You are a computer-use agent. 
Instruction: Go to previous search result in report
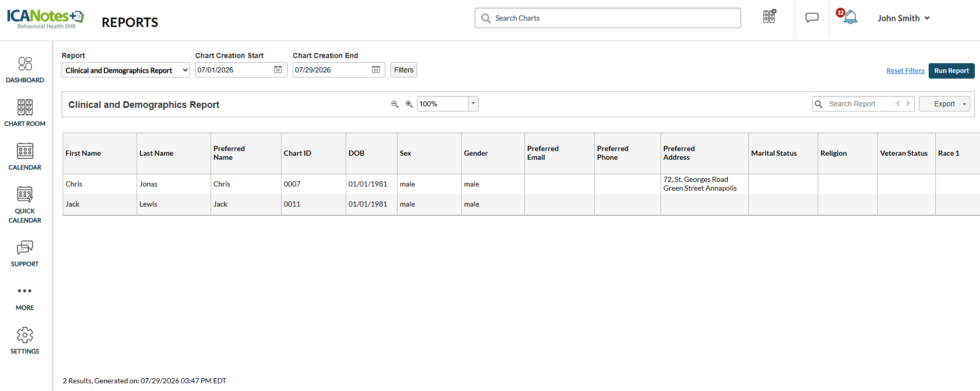897,103
